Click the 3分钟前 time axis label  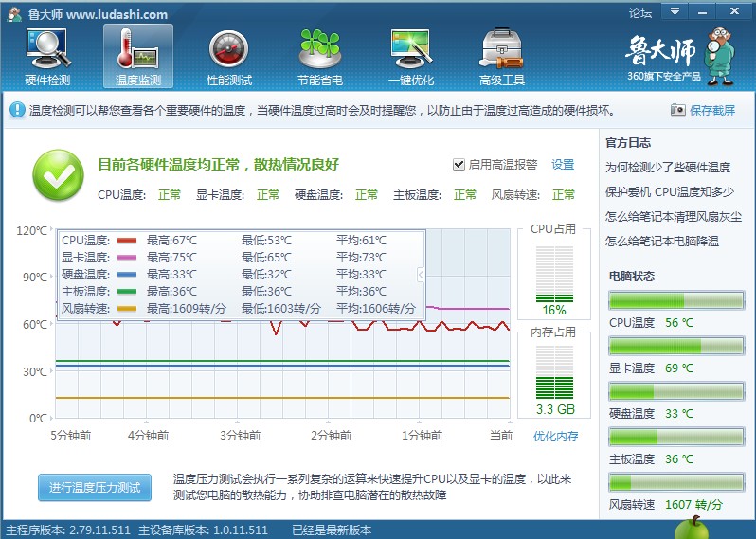(x=240, y=436)
